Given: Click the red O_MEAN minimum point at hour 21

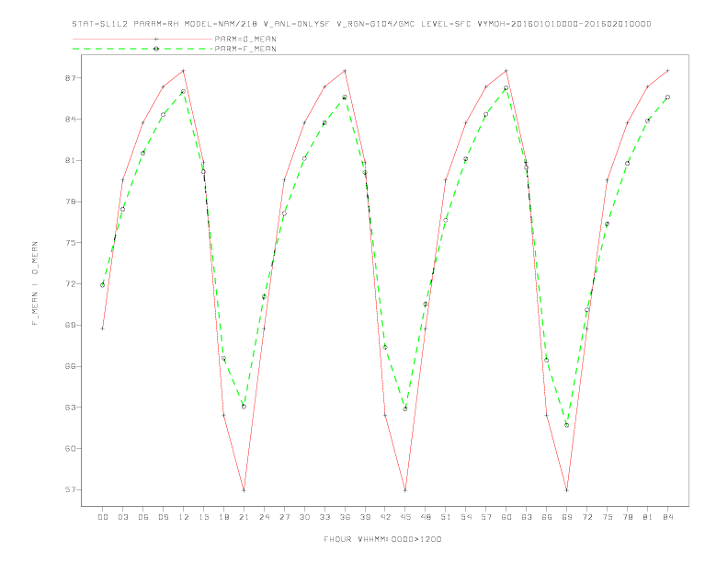Looking at the screenshot, I should [244, 490].
